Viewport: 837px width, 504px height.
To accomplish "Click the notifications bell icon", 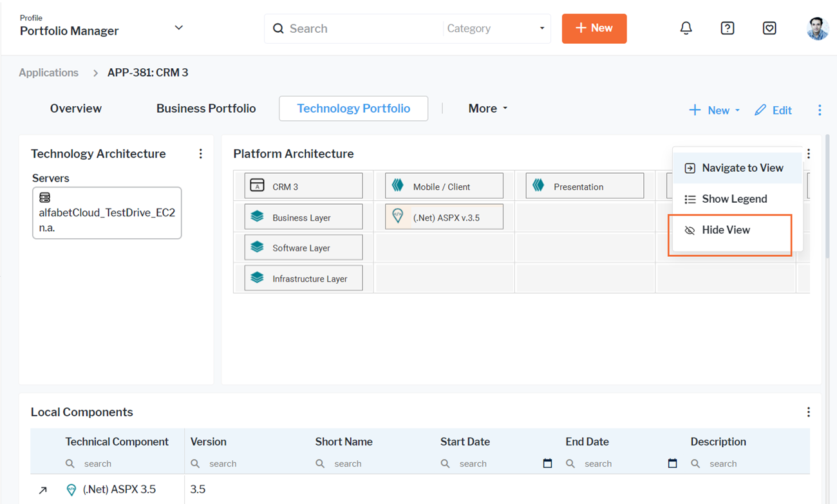I will tap(686, 28).
